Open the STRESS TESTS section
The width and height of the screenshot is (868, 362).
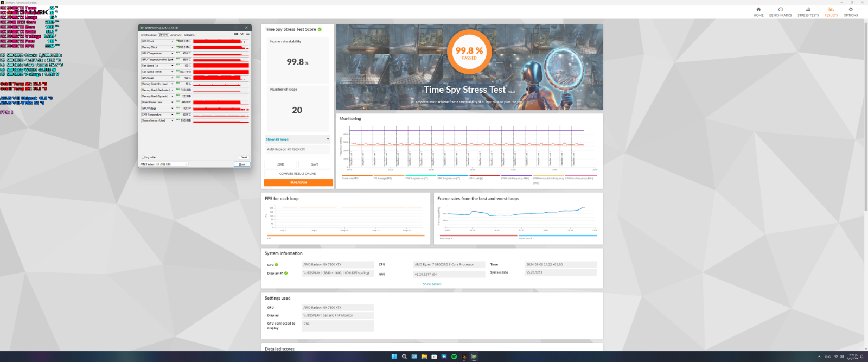pos(808,12)
